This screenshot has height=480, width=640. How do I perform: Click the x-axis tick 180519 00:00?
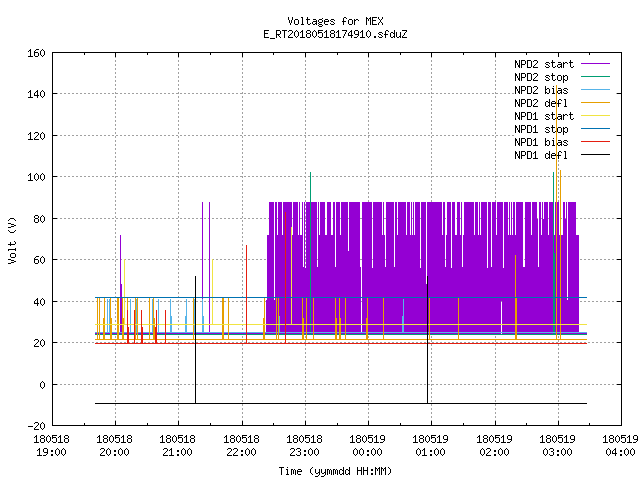(368, 446)
